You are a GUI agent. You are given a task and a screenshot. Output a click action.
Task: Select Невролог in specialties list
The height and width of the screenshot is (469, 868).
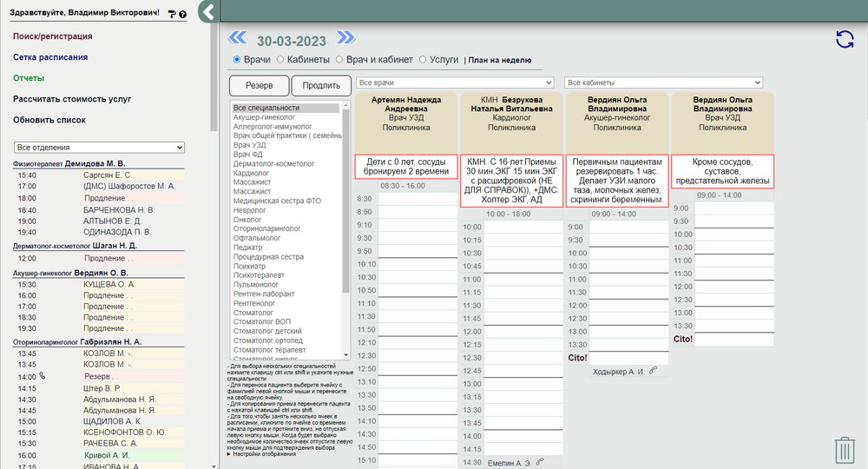pos(286,210)
